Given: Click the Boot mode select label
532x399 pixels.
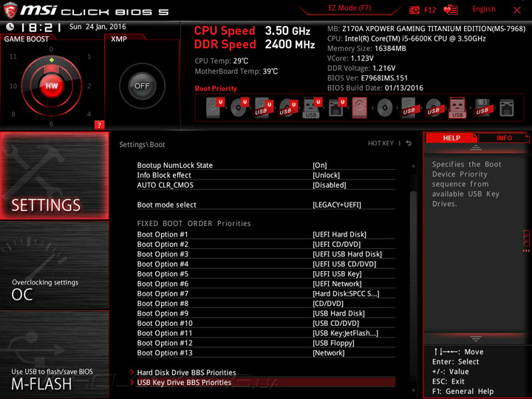Looking at the screenshot, I should [166, 205].
